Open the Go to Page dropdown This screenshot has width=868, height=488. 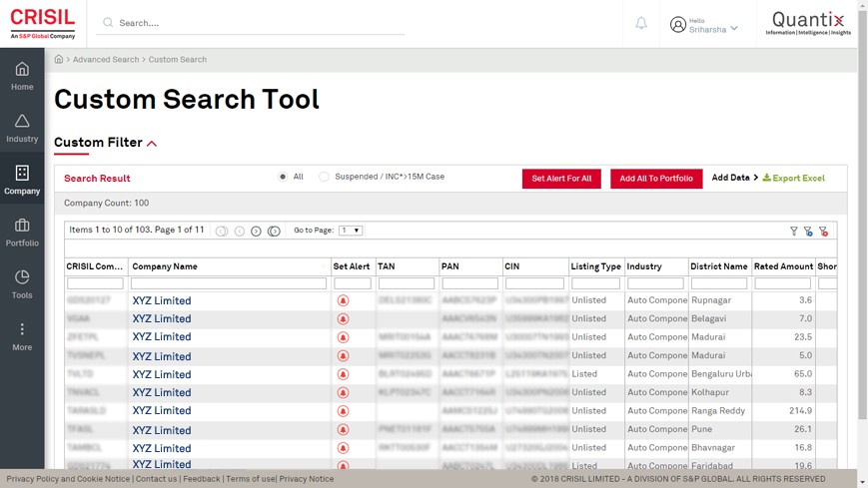351,231
